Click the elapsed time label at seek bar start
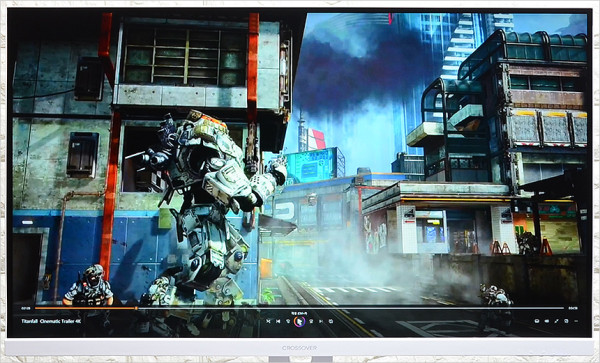This screenshot has height=363, width=600. tap(26, 308)
